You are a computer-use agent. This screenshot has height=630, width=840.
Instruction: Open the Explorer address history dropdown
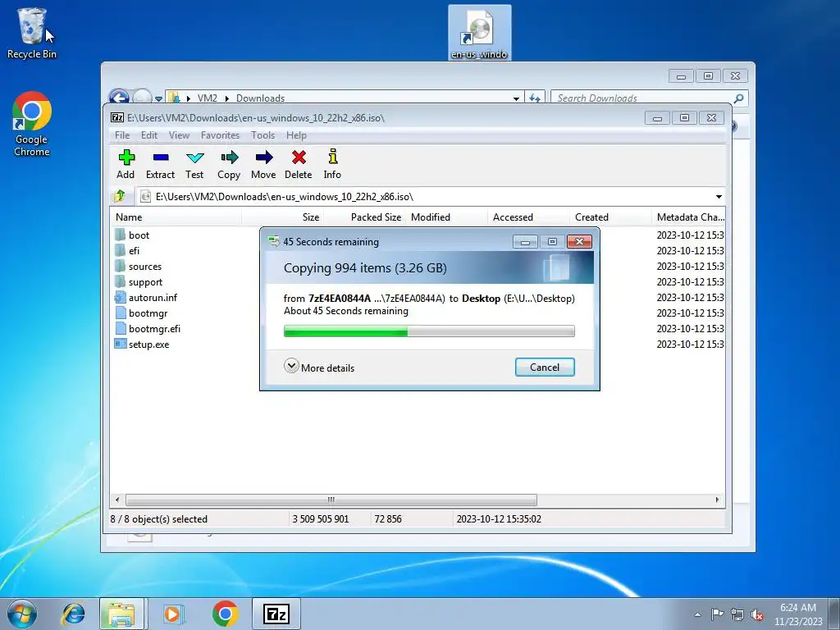tap(516, 98)
